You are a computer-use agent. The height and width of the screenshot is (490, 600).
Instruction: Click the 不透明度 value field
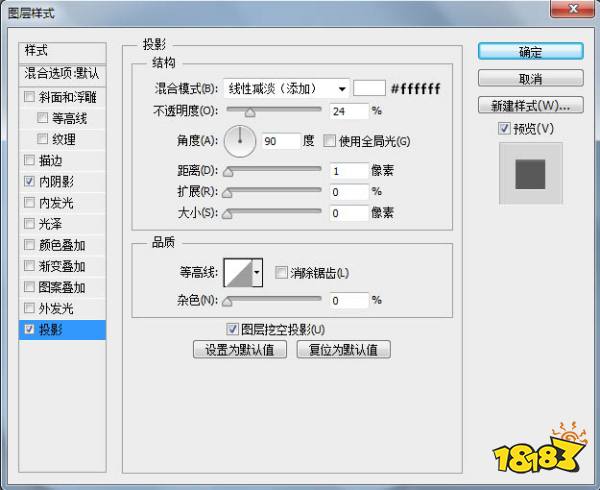click(x=346, y=111)
